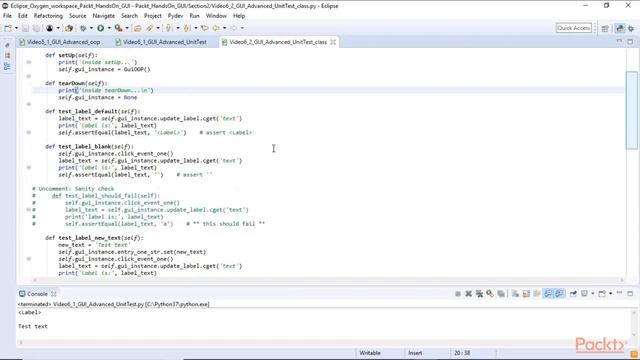This screenshot has height=360, width=640.
Task: Open the Display Selected Console dropdown arrow
Action: [593, 294]
